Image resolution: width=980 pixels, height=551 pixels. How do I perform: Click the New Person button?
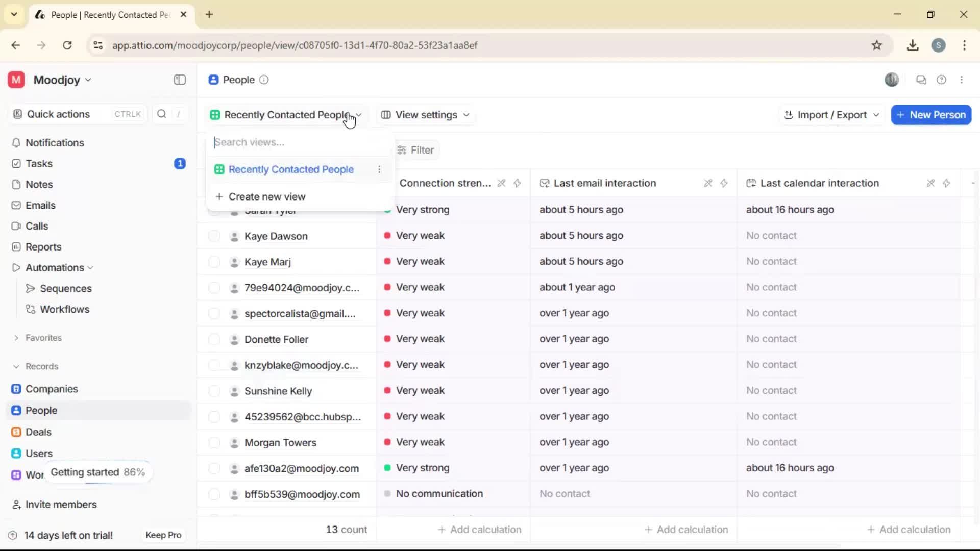930,115
